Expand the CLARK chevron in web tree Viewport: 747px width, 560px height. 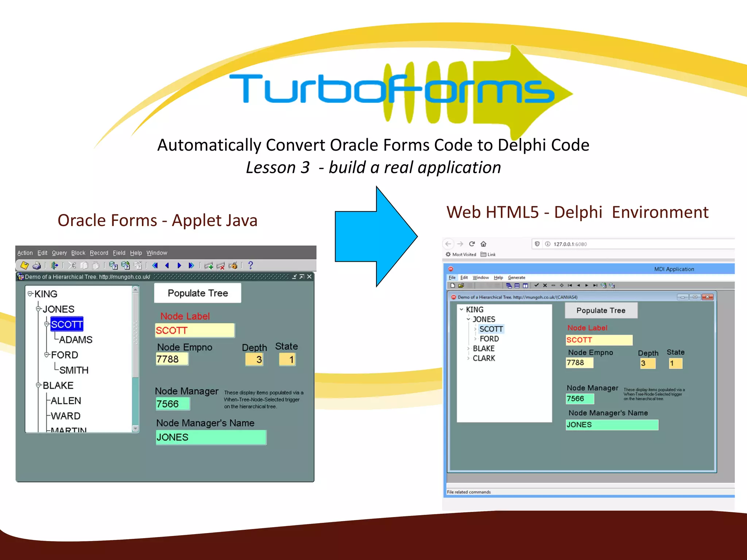[x=468, y=358]
